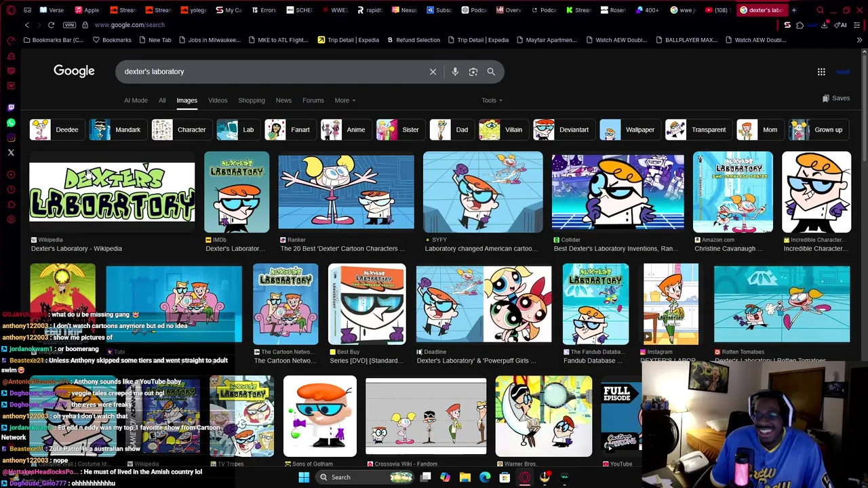This screenshot has width=868, height=488.
Task: Open Microsoft Edge from taskbar
Action: [x=485, y=477]
